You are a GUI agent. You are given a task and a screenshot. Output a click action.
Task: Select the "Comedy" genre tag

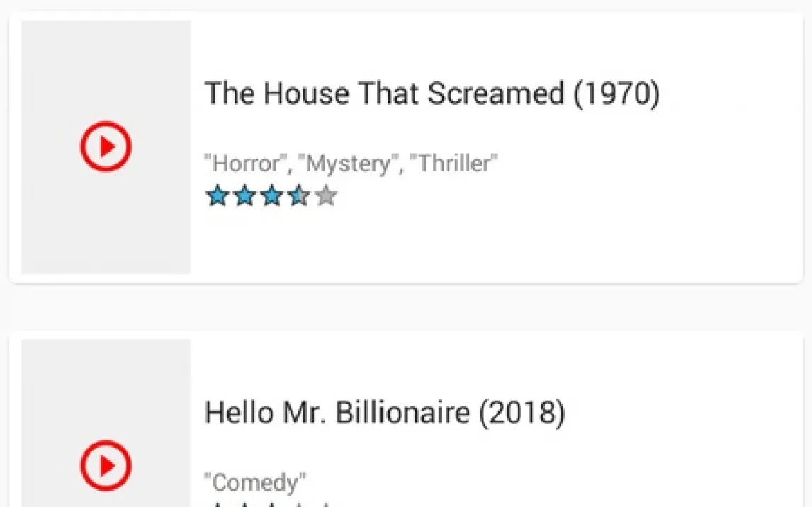(x=255, y=483)
